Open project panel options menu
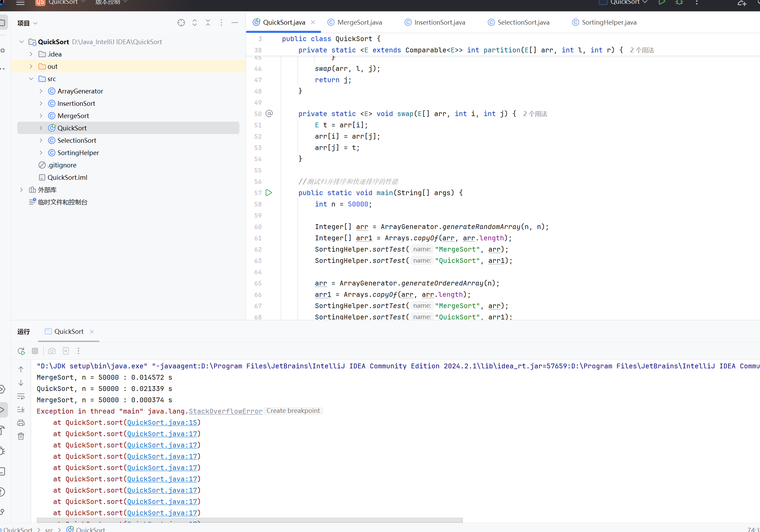The image size is (760, 532). point(221,23)
